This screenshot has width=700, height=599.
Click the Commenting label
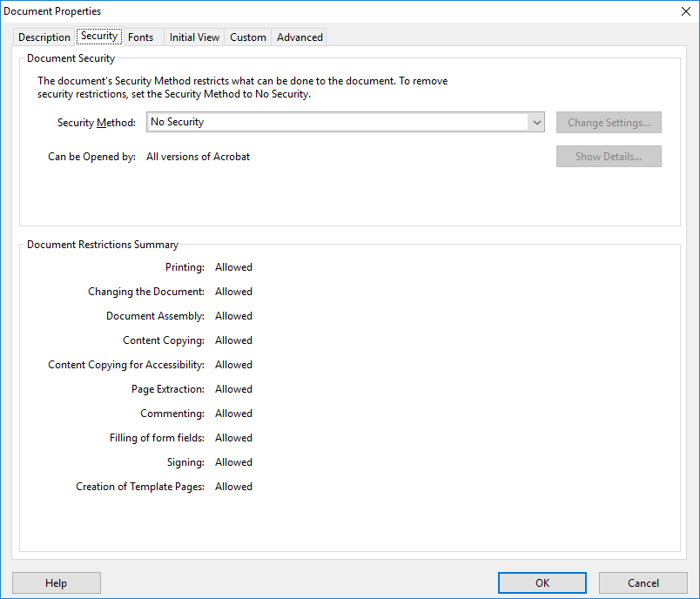[172, 414]
